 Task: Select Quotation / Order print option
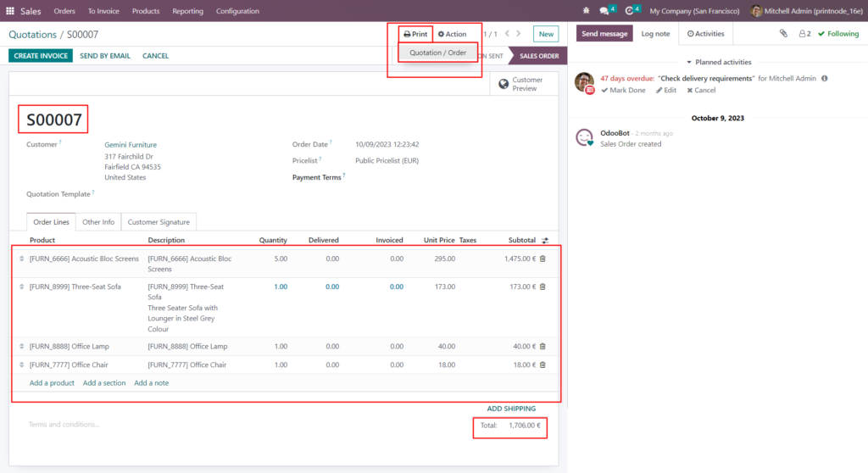pos(438,53)
